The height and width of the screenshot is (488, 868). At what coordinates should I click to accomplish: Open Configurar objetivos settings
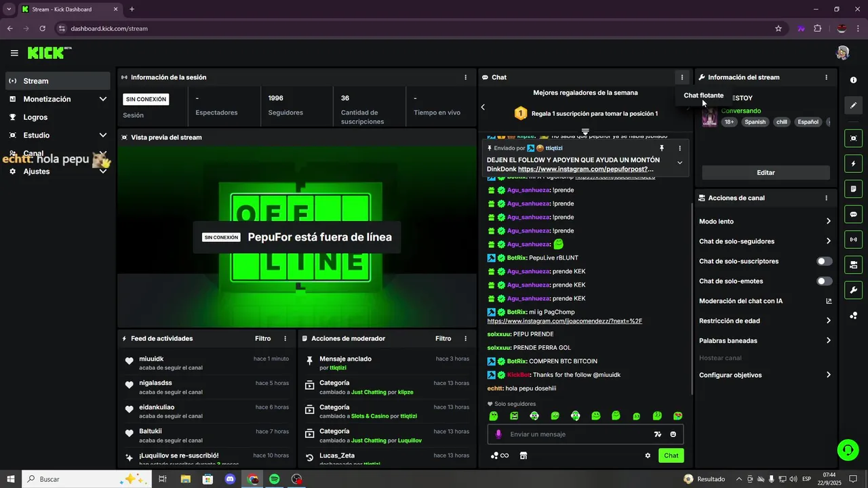pyautogui.click(x=766, y=375)
